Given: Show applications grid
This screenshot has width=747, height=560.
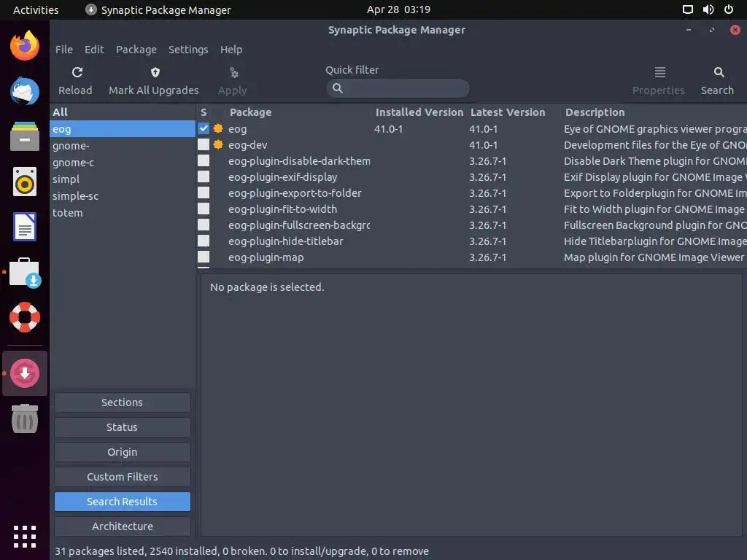Looking at the screenshot, I should pos(25,537).
